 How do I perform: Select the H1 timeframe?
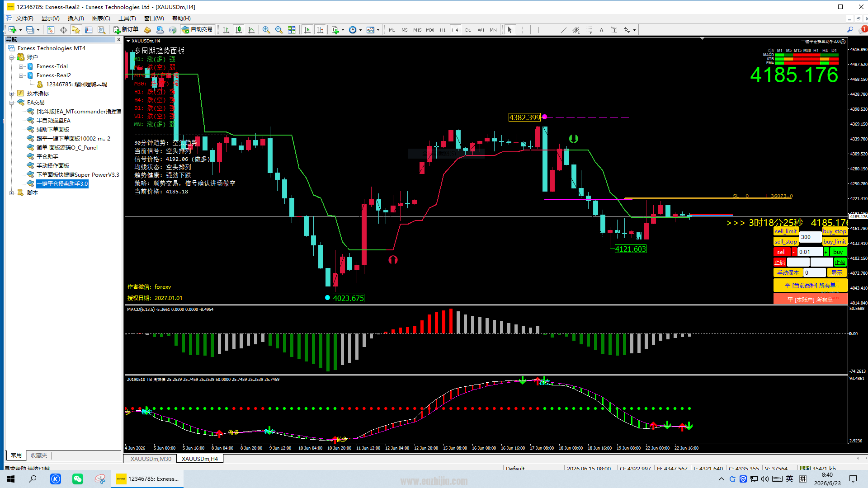(443, 30)
